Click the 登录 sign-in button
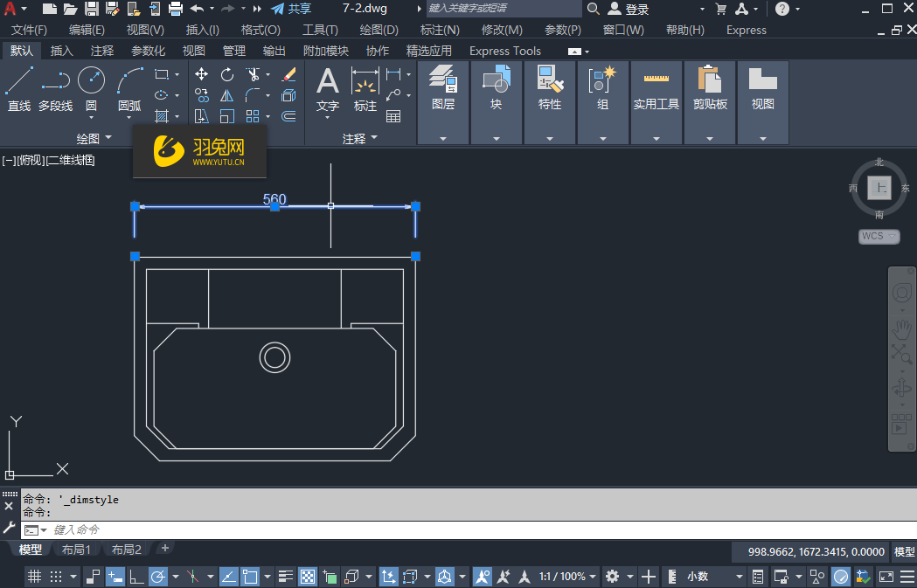 point(629,9)
